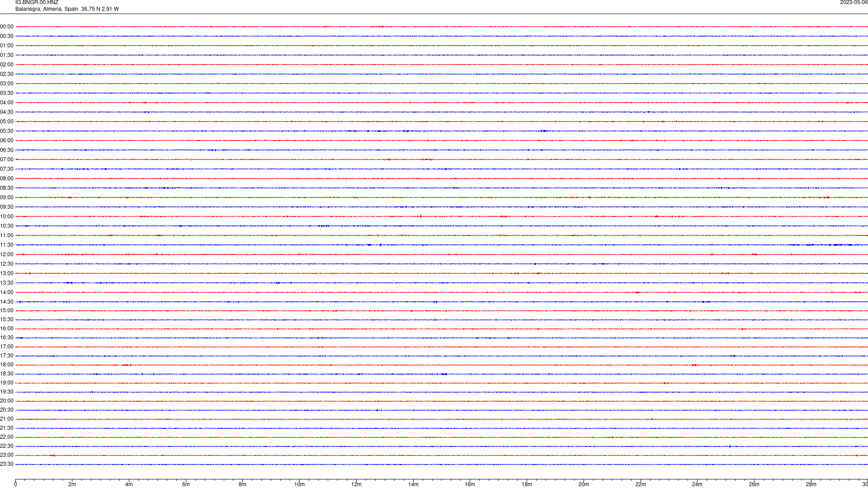The height and width of the screenshot is (488, 868).
Task: Select the 23:30 time row label
Action: 7,464
